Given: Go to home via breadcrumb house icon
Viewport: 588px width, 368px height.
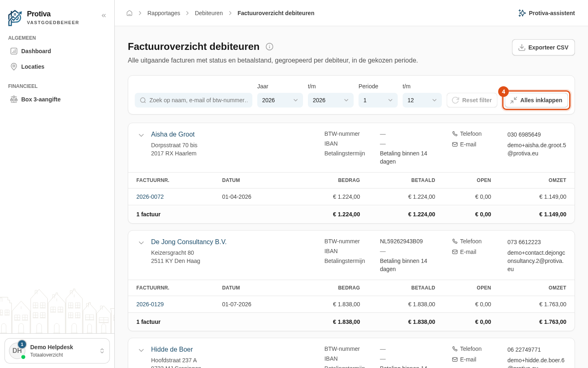Looking at the screenshot, I should coord(129,13).
